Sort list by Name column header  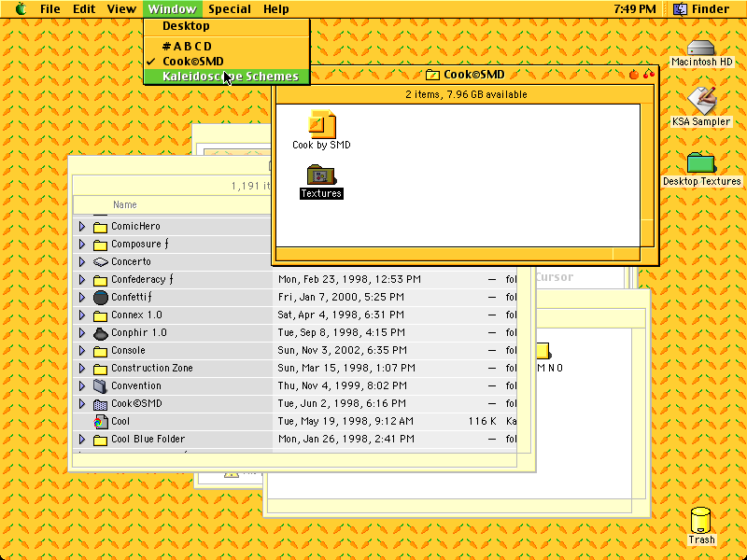125,204
